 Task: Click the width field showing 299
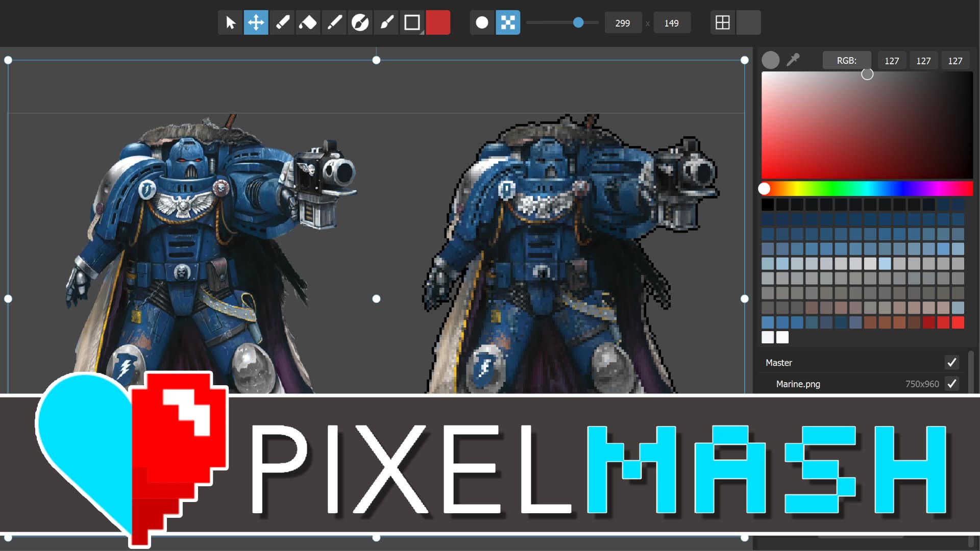click(x=623, y=22)
